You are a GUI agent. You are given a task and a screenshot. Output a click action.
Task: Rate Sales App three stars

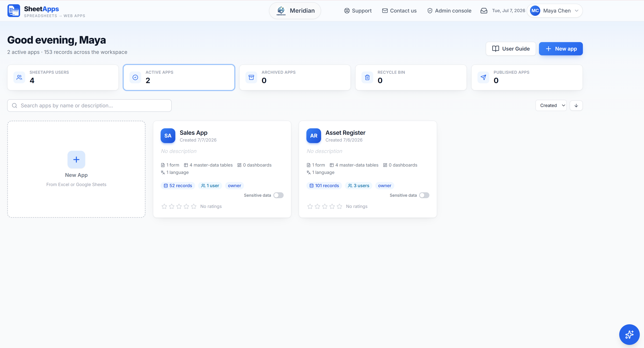[x=179, y=206]
